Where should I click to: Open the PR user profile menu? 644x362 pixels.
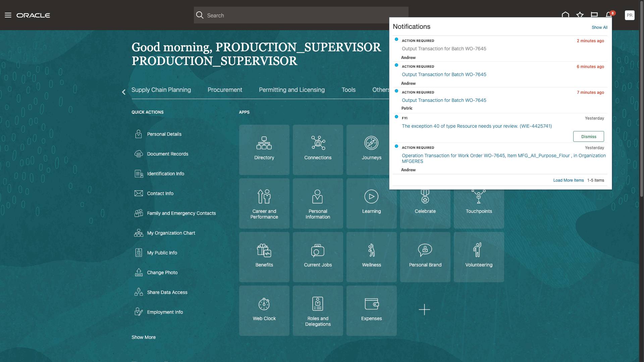[630, 15]
